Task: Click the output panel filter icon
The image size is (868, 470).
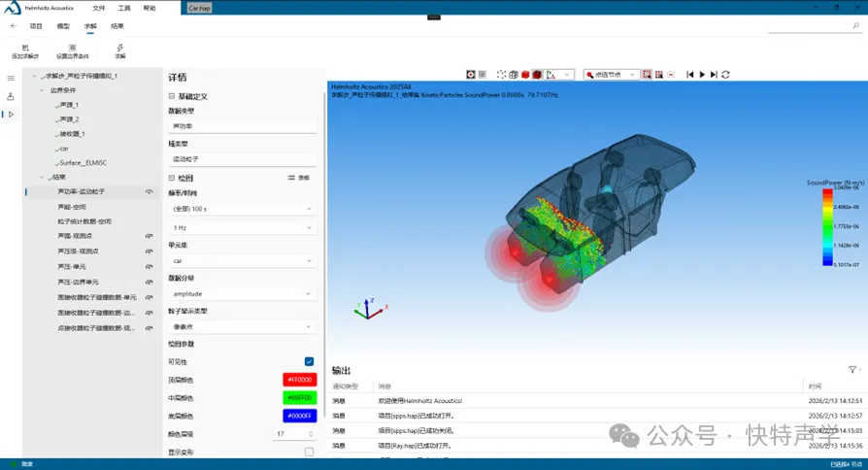Action: (x=852, y=370)
